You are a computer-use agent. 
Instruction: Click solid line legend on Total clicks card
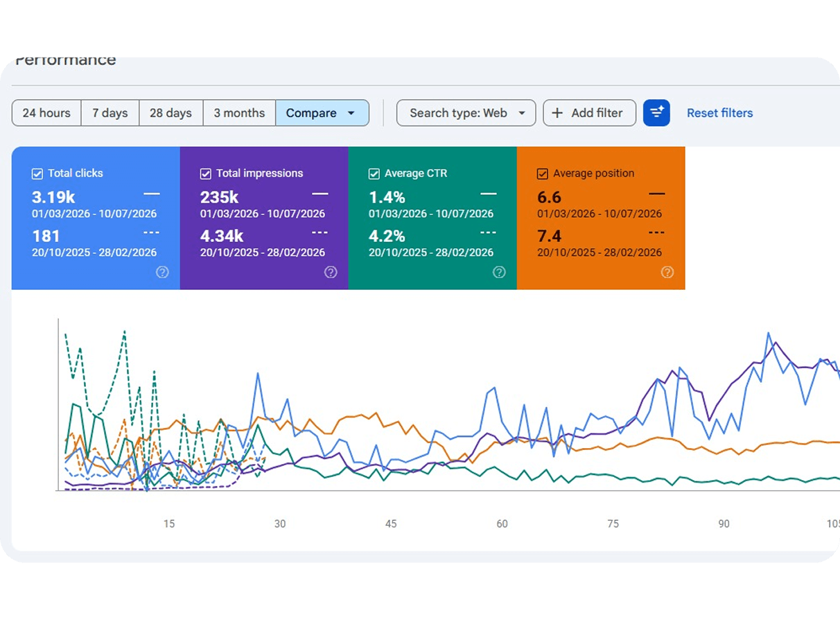click(x=151, y=194)
